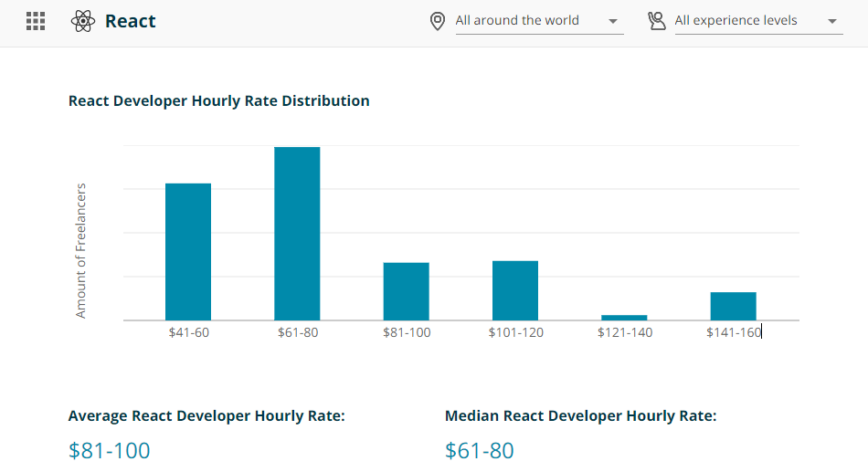Select the $101-120 rate bar
Viewport: 868px width, 472px height.
[x=515, y=290]
